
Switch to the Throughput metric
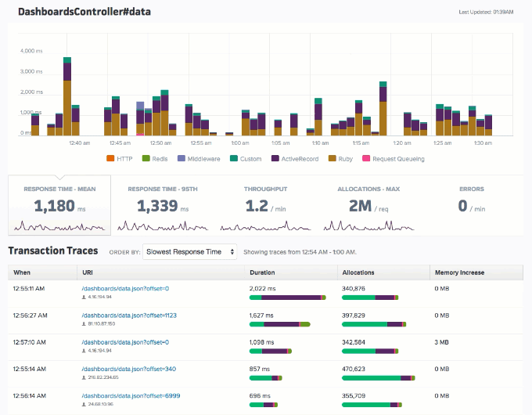pos(265,205)
